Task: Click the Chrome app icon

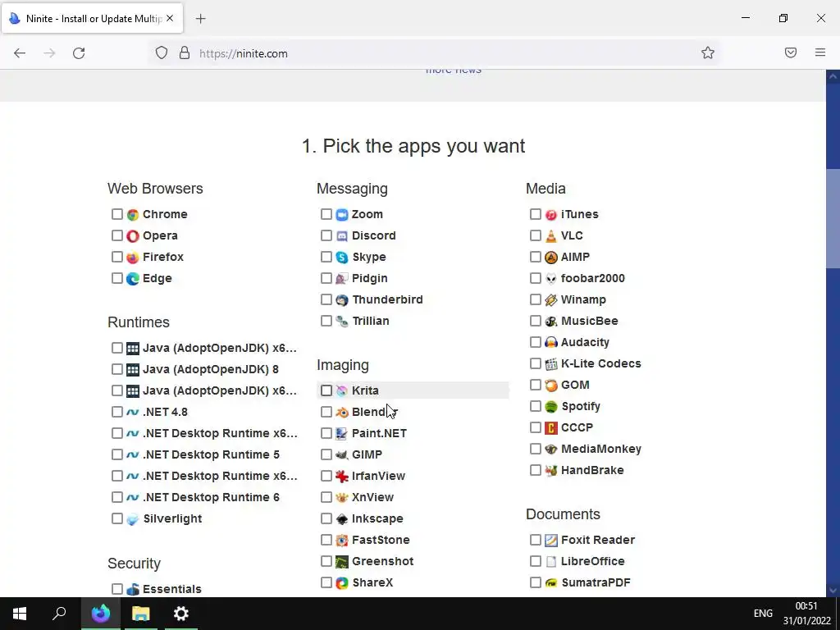Action: (x=132, y=215)
